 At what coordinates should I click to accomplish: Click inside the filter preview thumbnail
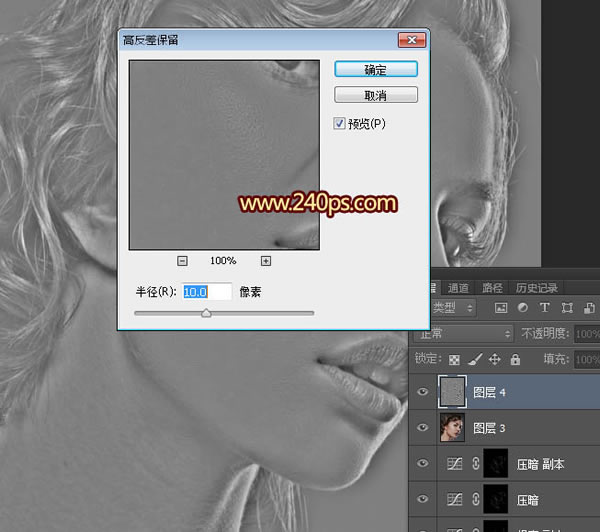coord(224,155)
